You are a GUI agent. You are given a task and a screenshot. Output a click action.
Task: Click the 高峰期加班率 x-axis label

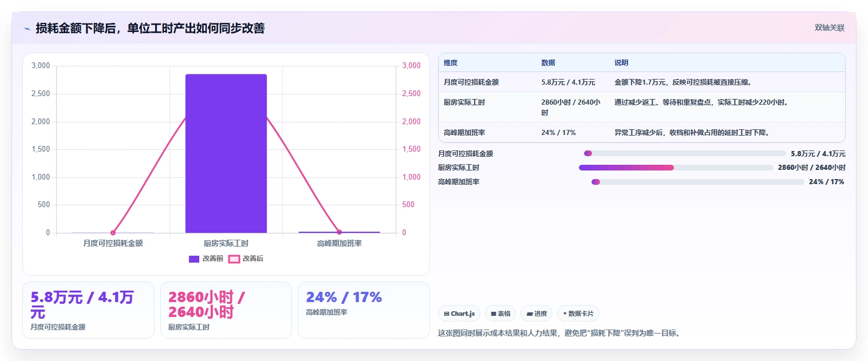pyautogui.click(x=339, y=243)
